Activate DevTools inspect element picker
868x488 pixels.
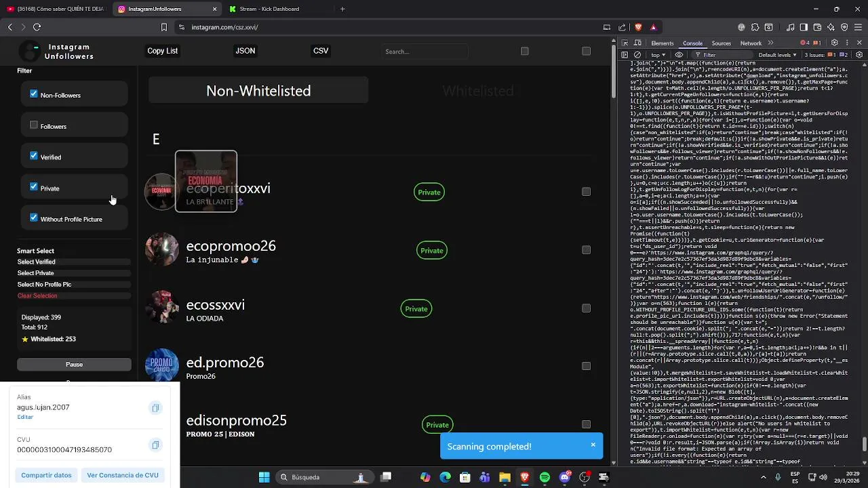(625, 43)
